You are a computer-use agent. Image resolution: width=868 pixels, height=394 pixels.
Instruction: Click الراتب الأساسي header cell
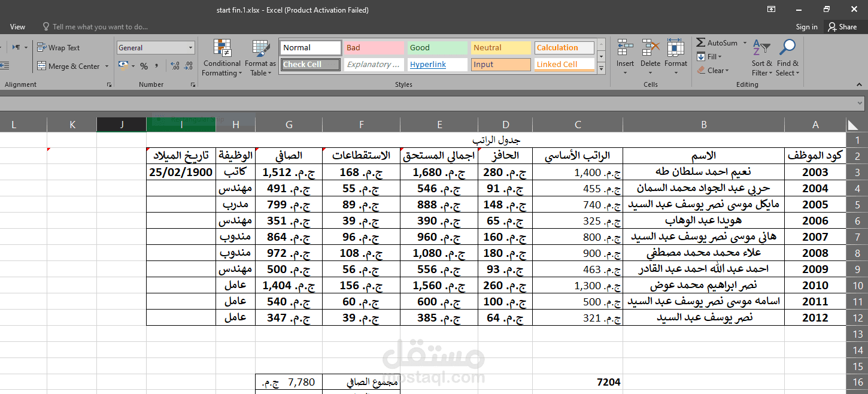pyautogui.click(x=578, y=156)
